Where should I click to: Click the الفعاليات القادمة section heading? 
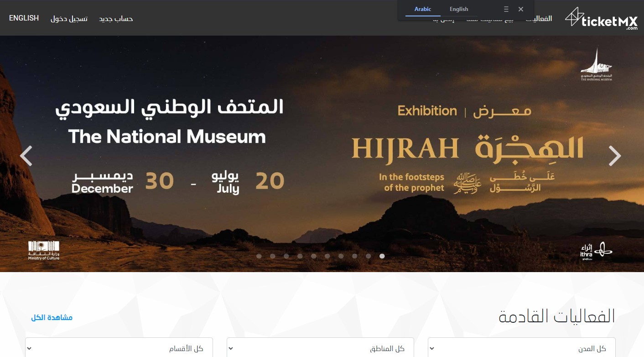point(557,316)
